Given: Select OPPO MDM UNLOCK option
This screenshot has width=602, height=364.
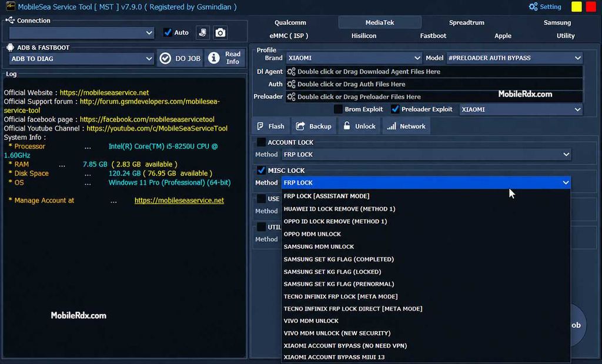Looking at the screenshot, I should coord(426,234).
